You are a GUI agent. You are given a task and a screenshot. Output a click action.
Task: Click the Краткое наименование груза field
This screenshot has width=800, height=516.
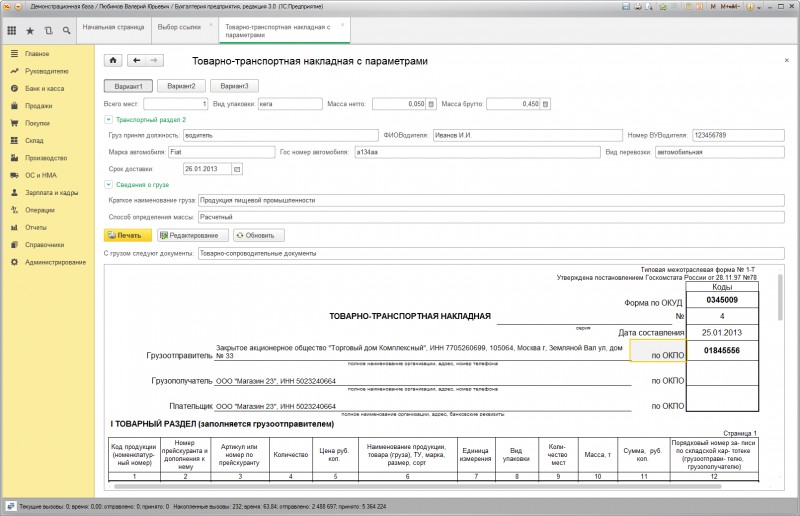click(491, 200)
